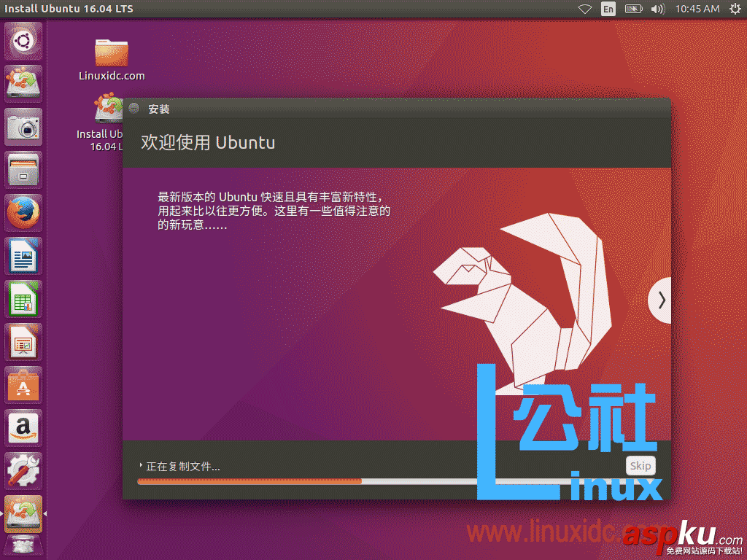Show the 10:45 AM clock calendar
This screenshot has height=560, width=747.
[697, 9]
